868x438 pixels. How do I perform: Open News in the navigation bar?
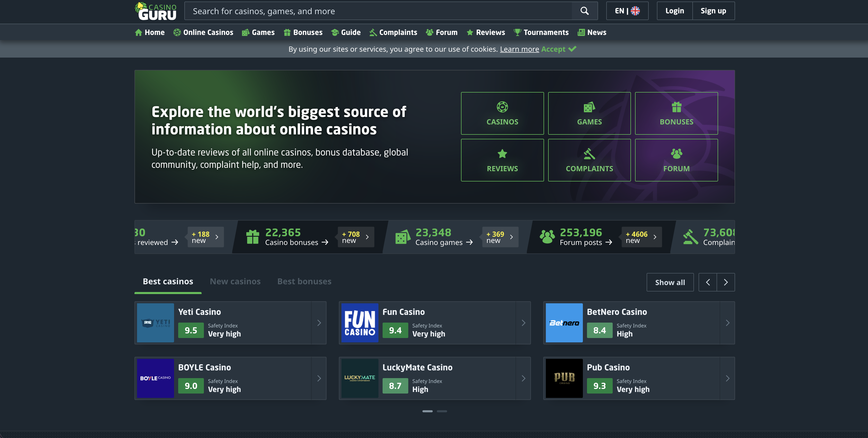[x=592, y=32]
